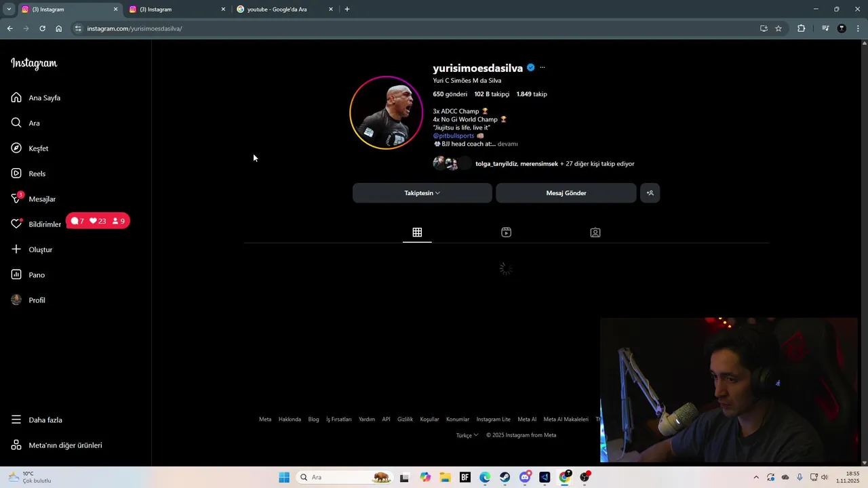Go back in browser history
The width and height of the screenshot is (868, 488).
9,28
